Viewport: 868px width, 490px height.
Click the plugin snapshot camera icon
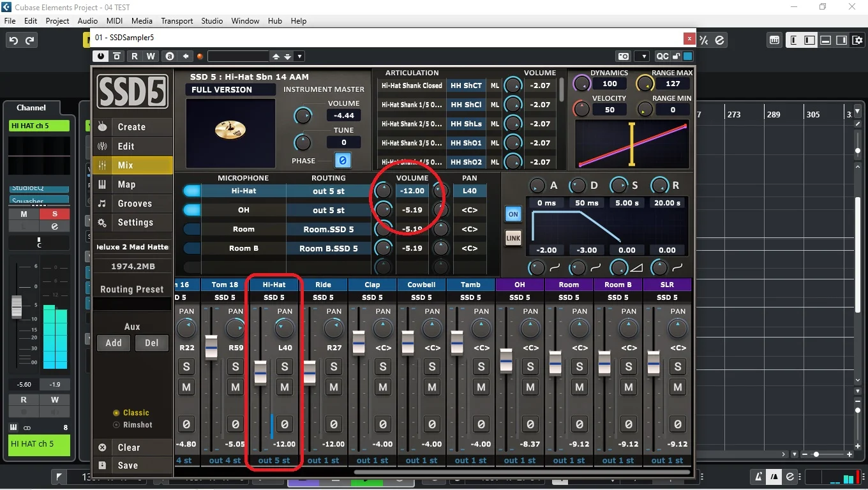click(x=623, y=56)
